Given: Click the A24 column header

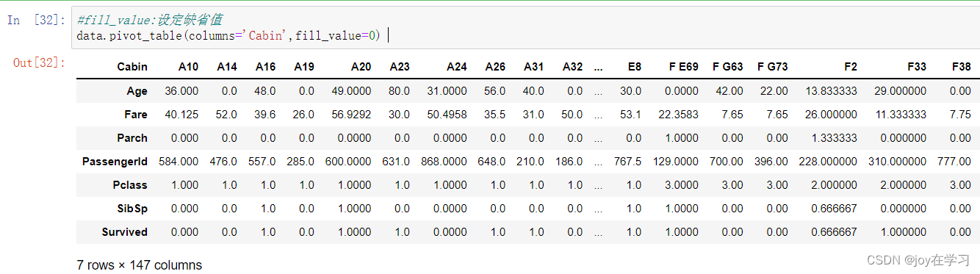Looking at the screenshot, I should pos(457,67).
